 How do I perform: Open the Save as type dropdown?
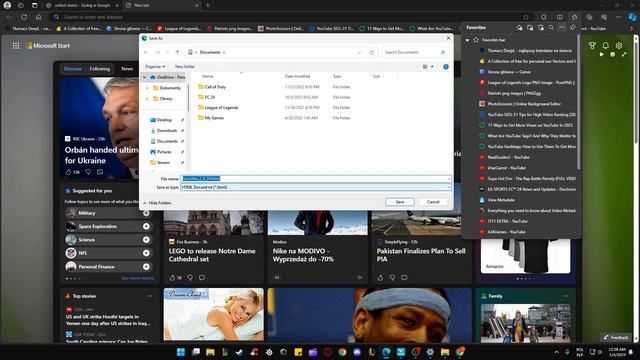click(316, 187)
